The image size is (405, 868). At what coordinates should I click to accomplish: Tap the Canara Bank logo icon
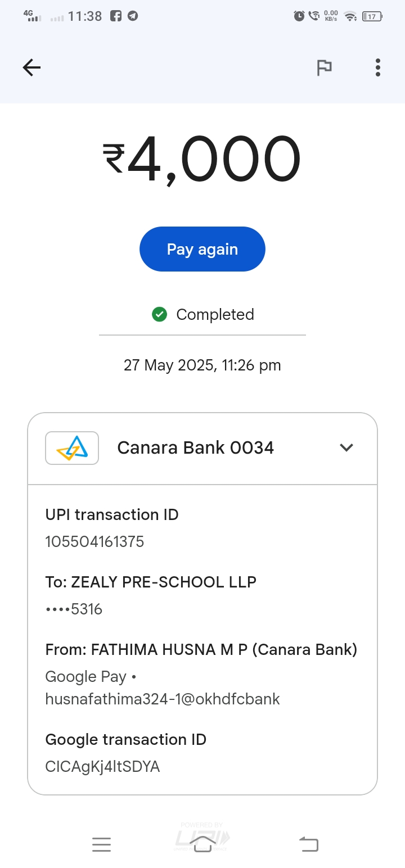[72, 448]
